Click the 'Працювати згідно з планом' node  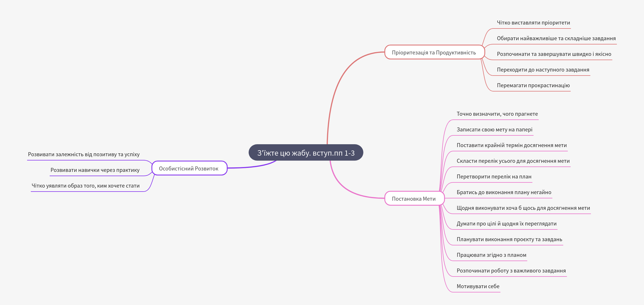[491, 255]
